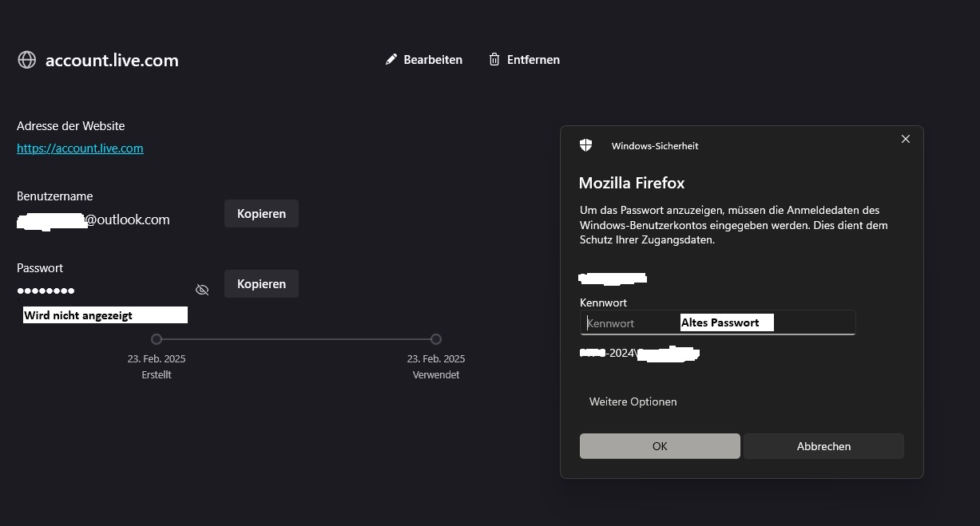
Task: Select the Erstellt timeline marker
Action: [157, 339]
